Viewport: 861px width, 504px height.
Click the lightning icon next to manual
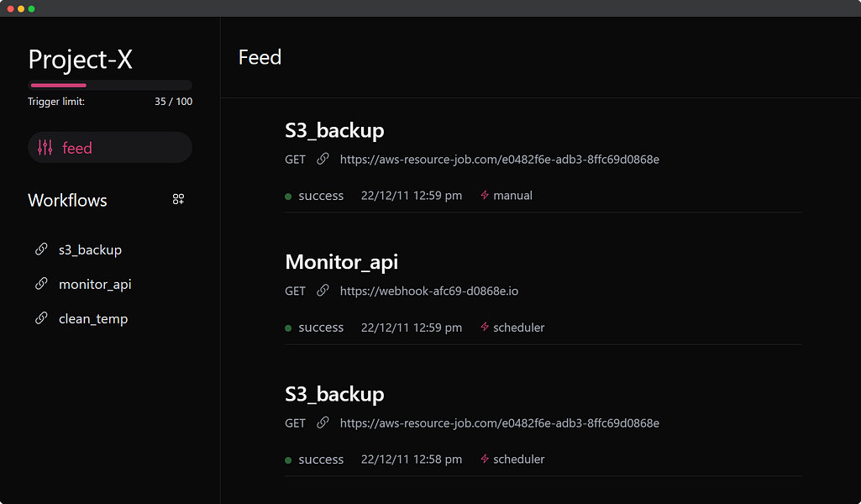485,195
